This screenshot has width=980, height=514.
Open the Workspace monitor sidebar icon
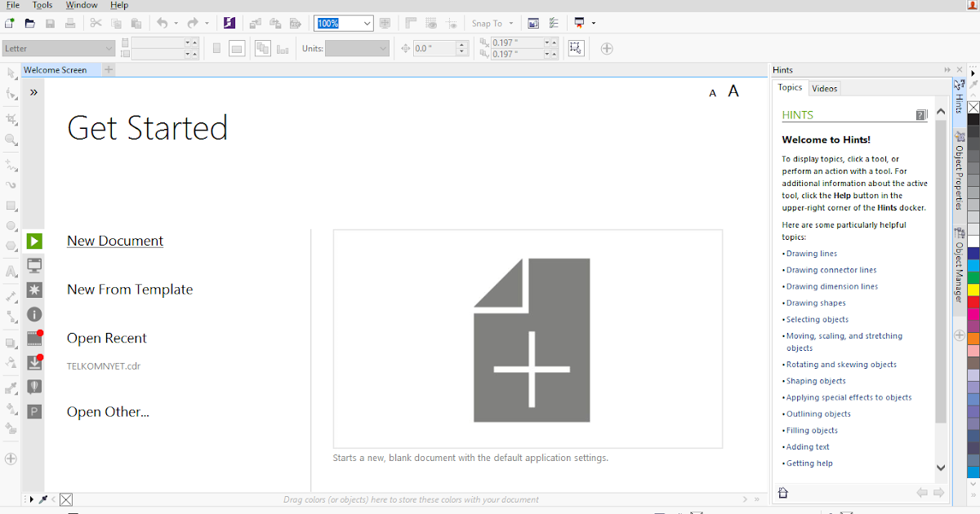[34, 265]
